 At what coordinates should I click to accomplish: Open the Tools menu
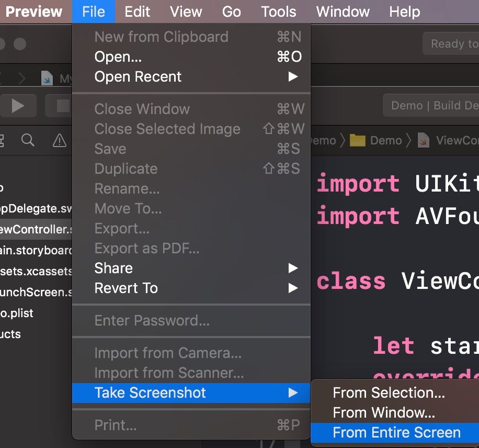pos(279,12)
